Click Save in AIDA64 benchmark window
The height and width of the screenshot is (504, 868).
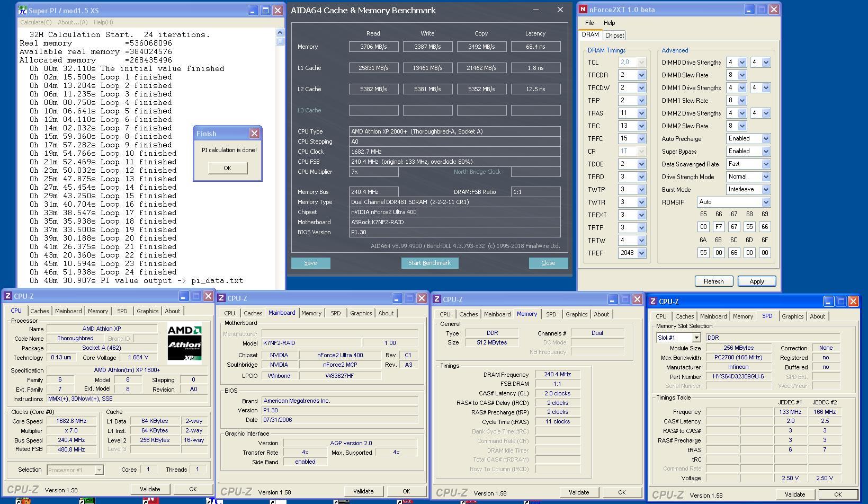coord(311,263)
